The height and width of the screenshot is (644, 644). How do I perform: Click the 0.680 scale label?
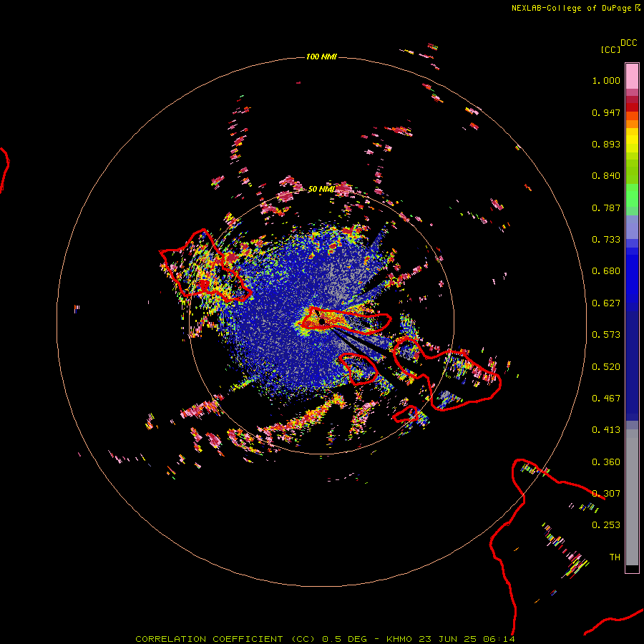click(606, 271)
